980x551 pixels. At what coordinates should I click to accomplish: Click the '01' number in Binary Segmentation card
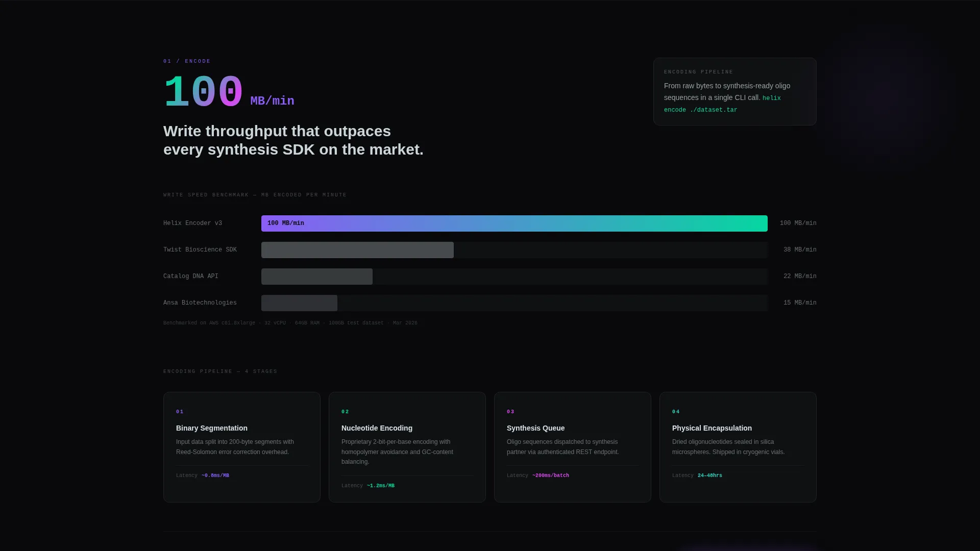click(180, 412)
